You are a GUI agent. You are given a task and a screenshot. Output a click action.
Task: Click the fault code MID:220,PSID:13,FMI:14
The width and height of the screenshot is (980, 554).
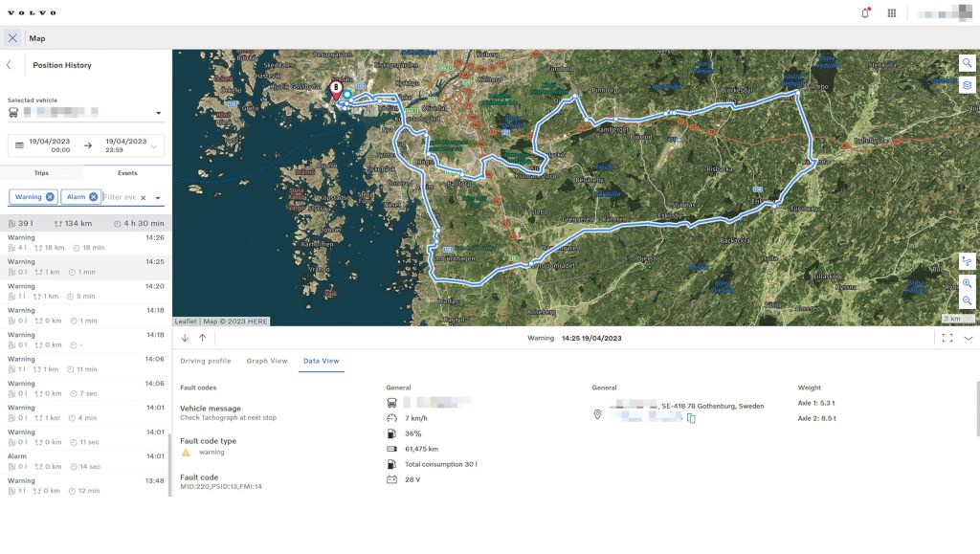click(221, 487)
